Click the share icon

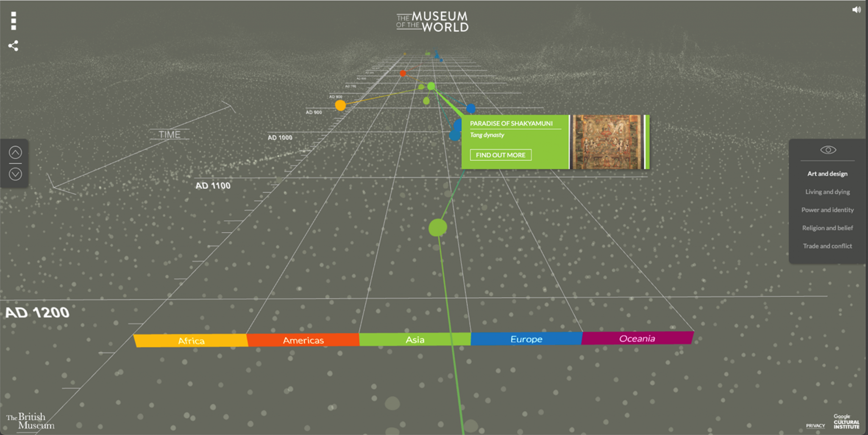14,46
